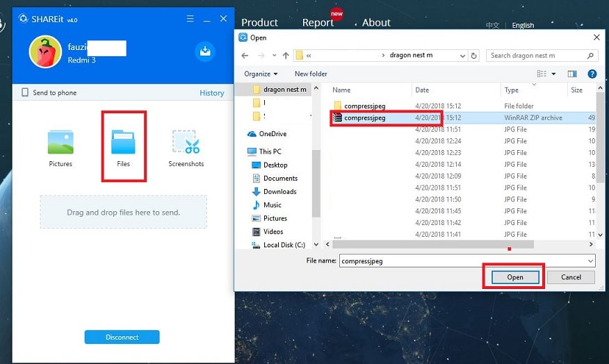Click the dragon nest m address breadcrumb

point(411,55)
